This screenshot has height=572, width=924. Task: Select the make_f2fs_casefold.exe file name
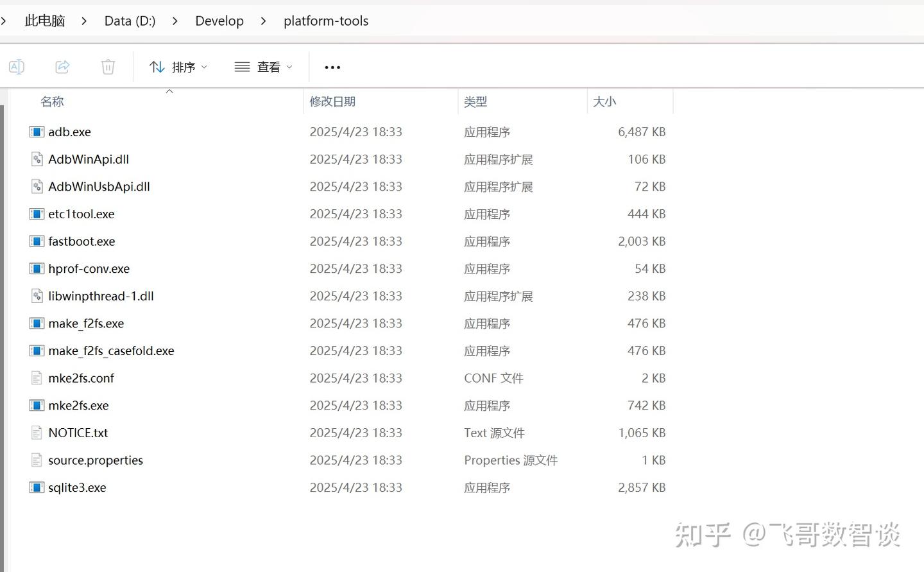pos(111,351)
